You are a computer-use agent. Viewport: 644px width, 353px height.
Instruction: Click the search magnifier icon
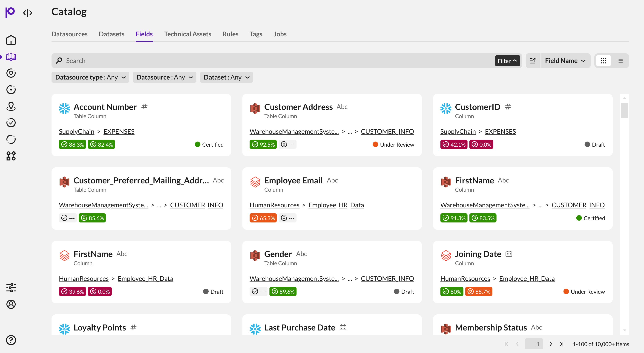tap(59, 60)
